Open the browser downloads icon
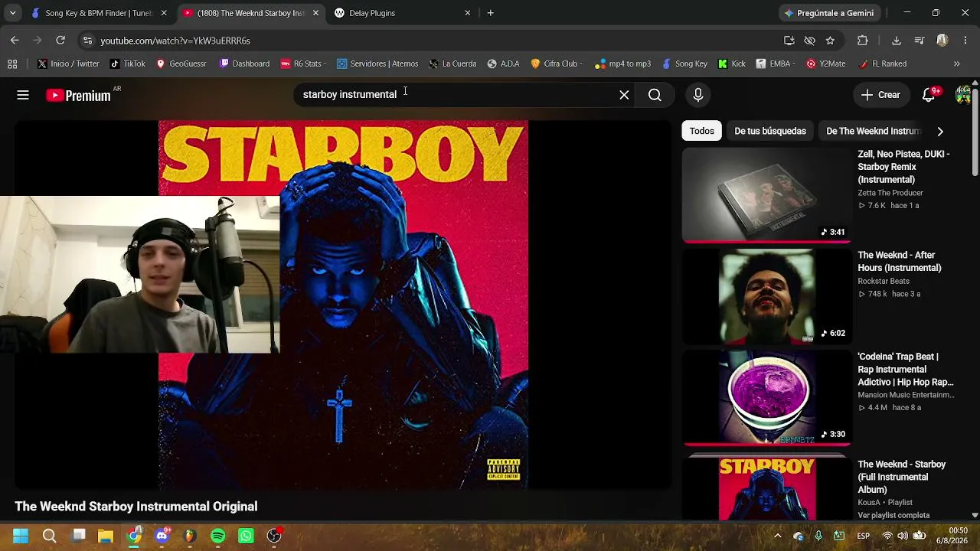 coord(897,41)
